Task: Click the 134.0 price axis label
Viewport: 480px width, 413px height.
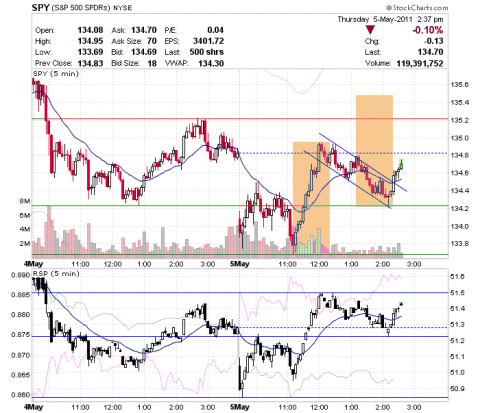Action: [459, 226]
